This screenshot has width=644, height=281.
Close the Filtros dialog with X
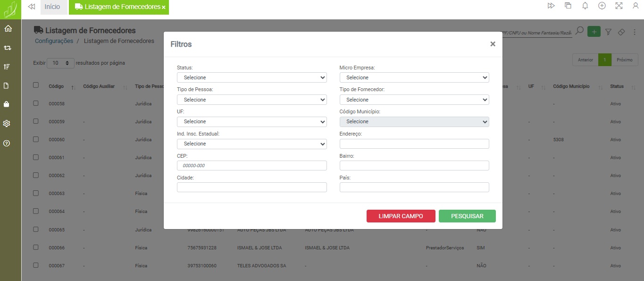[x=493, y=44]
